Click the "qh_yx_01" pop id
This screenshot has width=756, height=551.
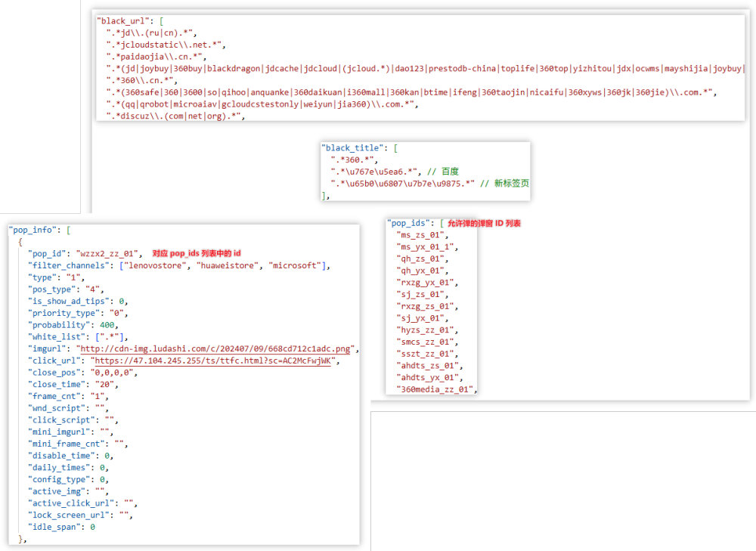[420, 271]
